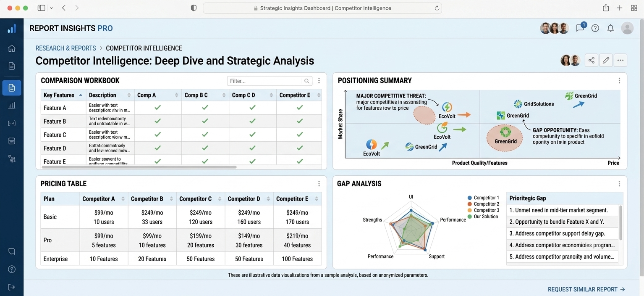Select the Feature A row label
The width and height of the screenshot is (644, 296).
coord(55,108)
